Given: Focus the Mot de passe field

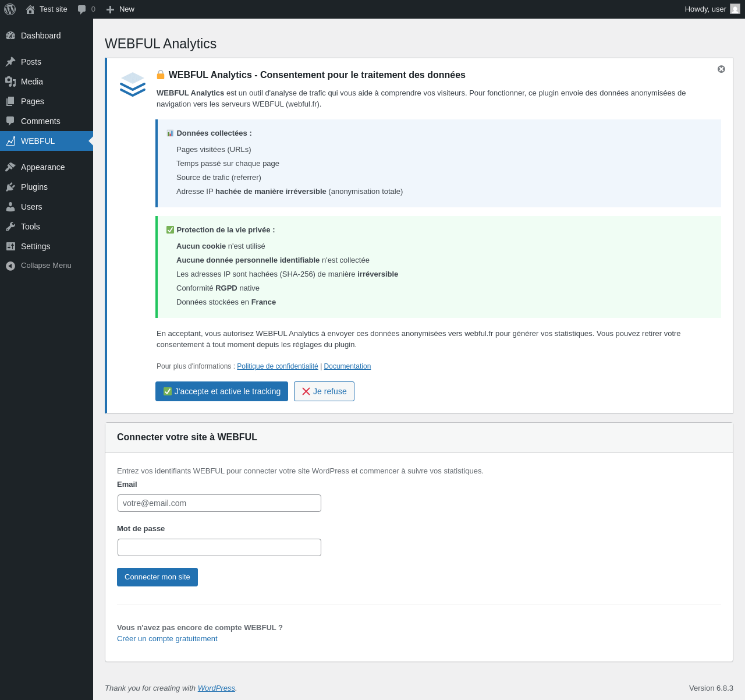Looking at the screenshot, I should pos(219,547).
